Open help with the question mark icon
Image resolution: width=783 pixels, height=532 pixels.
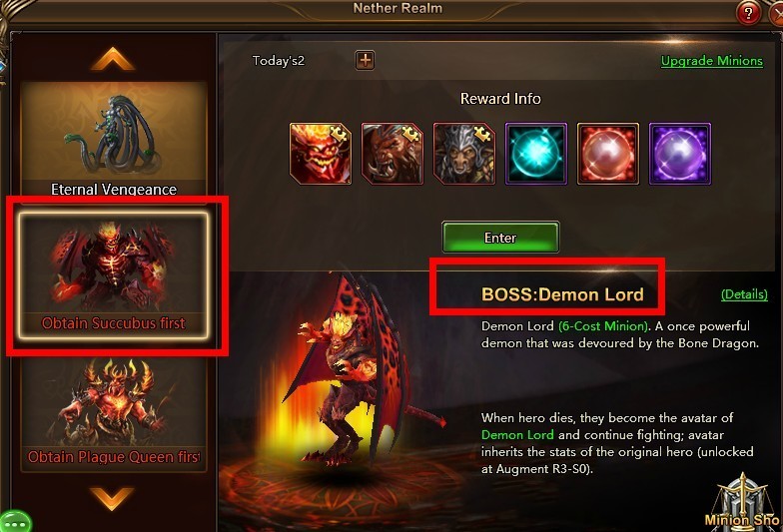748,13
